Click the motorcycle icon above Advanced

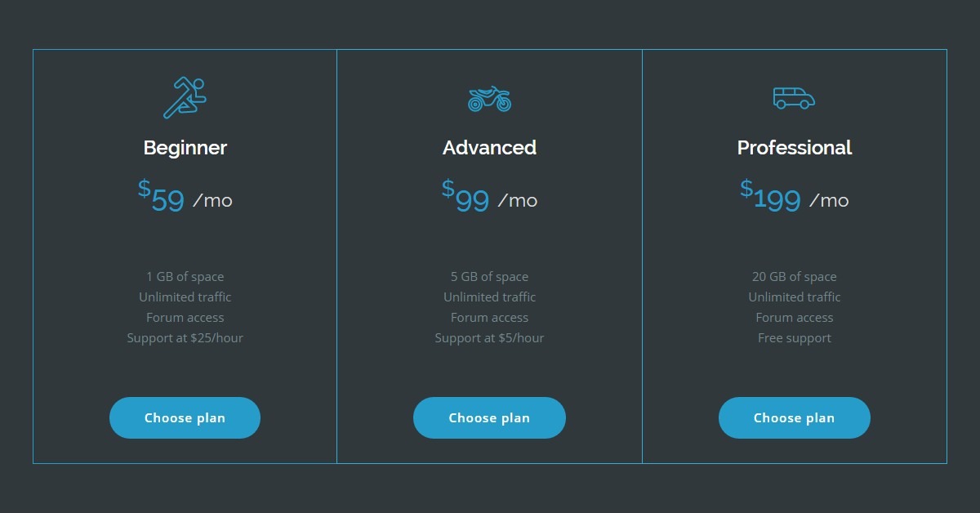(x=489, y=99)
